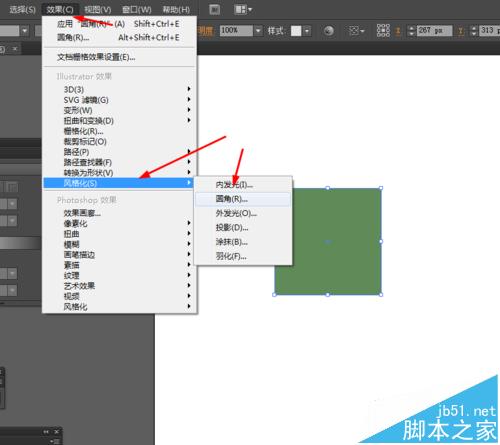Open the 帮助(H) menu

(x=176, y=9)
